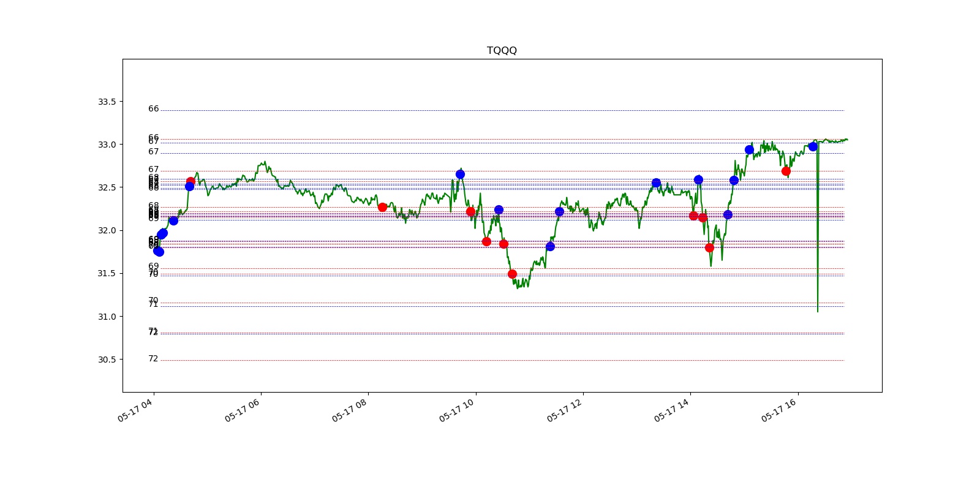Screen dimensions: 980x490
Task: Select the blue marker near 15:05 below 33.0
Action: (749, 149)
